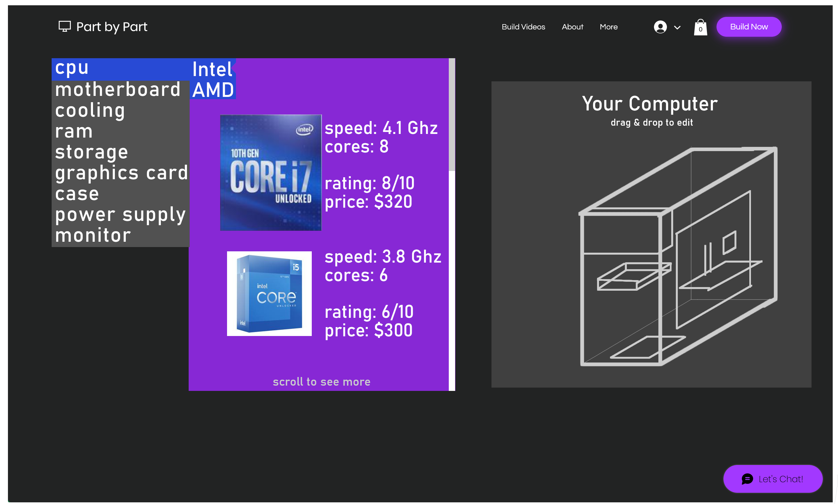Click the chat bubble icon
The height and width of the screenshot is (504, 838).
(x=747, y=479)
